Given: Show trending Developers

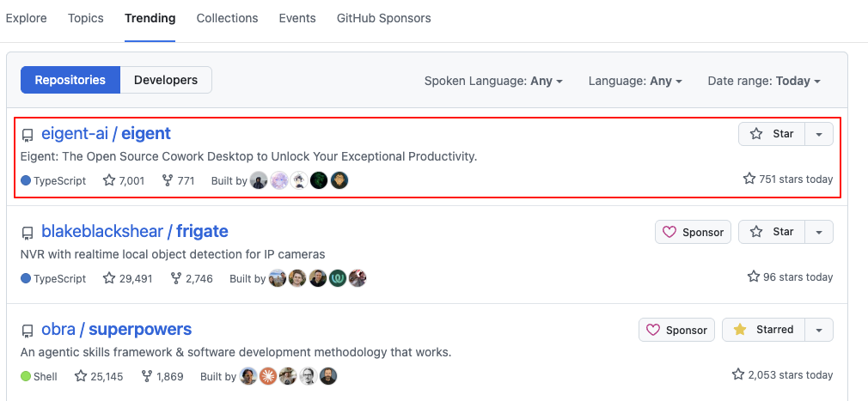Looking at the screenshot, I should pyautogui.click(x=166, y=80).
